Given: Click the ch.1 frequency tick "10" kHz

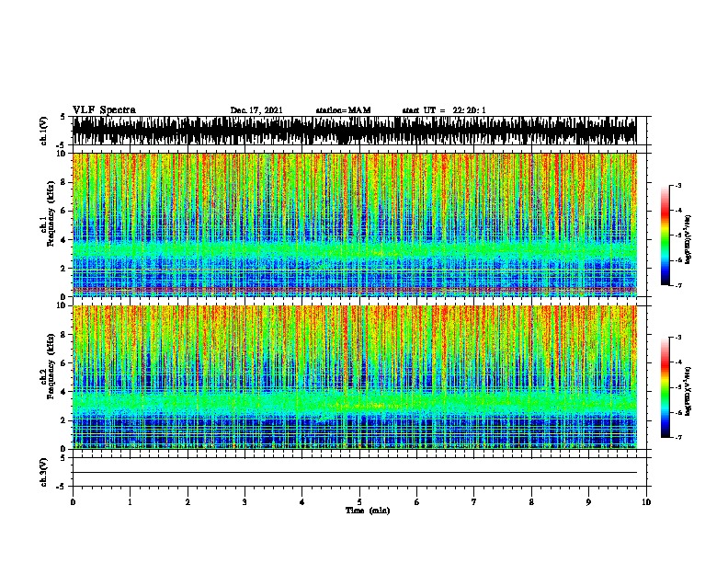Looking at the screenshot, I should click(x=61, y=154).
